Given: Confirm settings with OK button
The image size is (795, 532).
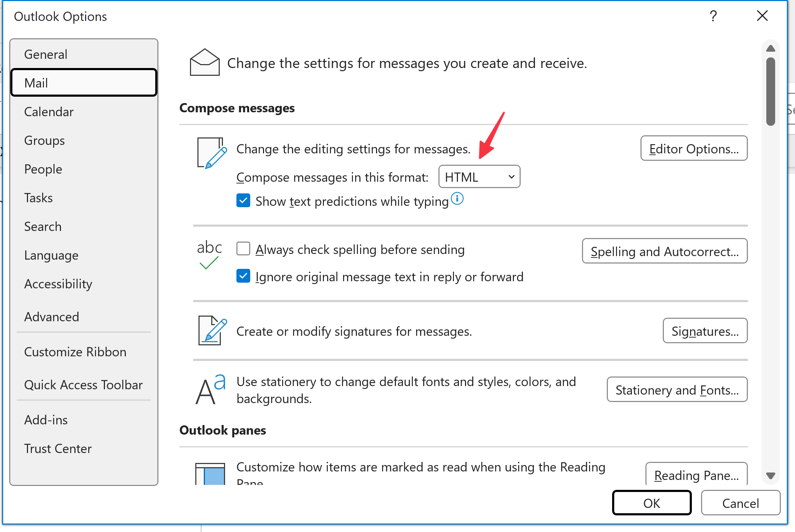Looking at the screenshot, I should (651, 503).
